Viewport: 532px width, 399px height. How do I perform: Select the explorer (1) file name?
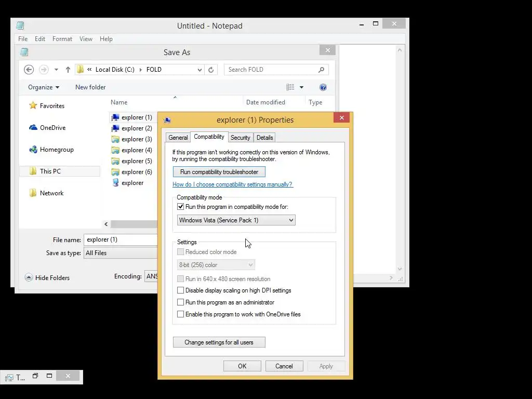click(x=137, y=117)
